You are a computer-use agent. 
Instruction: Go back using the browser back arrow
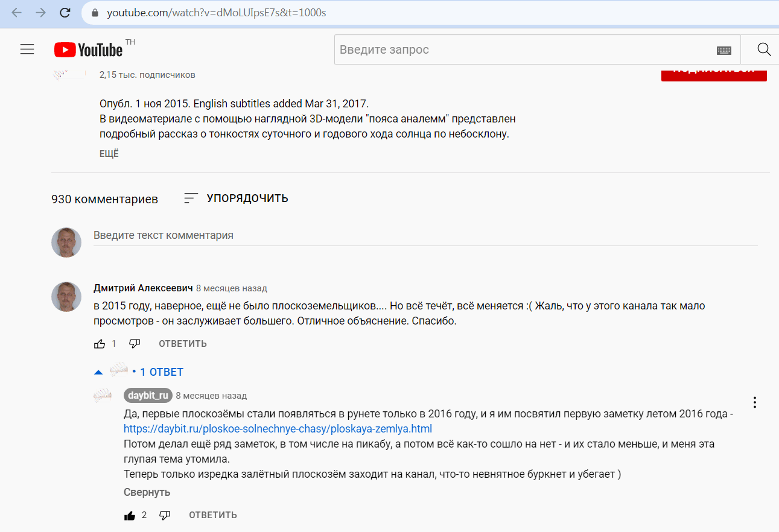(17, 13)
